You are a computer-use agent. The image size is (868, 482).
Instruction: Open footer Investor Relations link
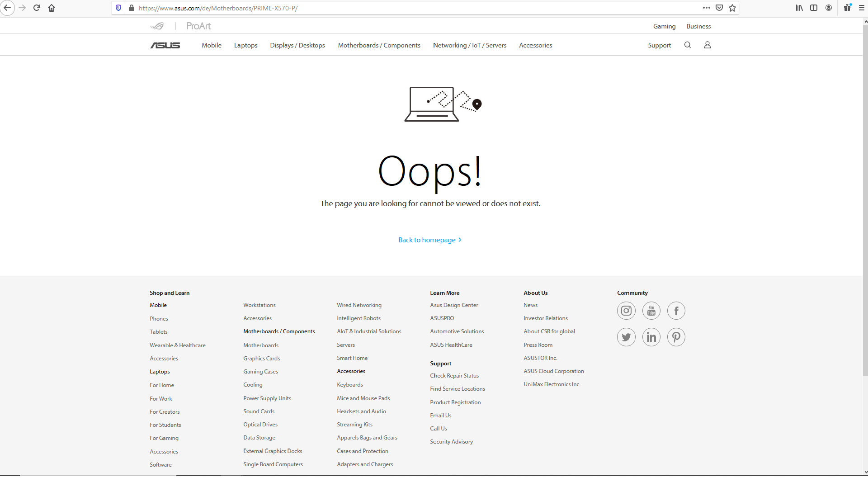pyautogui.click(x=546, y=318)
